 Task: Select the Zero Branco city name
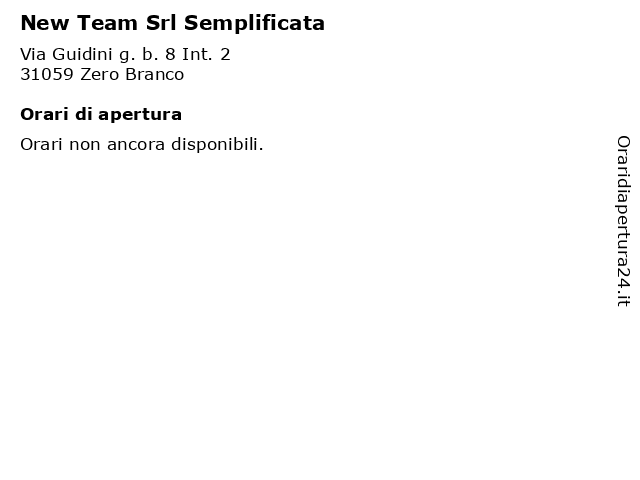pos(132,74)
